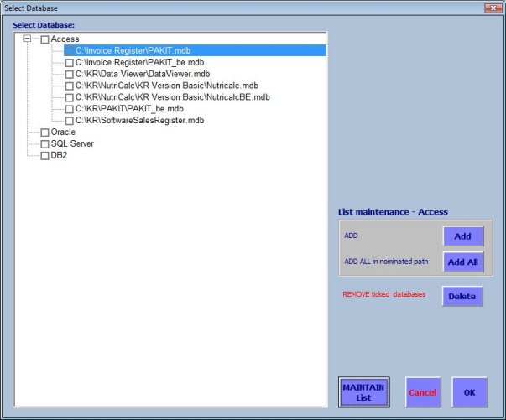Tick the DB2 checkbox
The width and height of the screenshot is (506, 420).
[44, 155]
